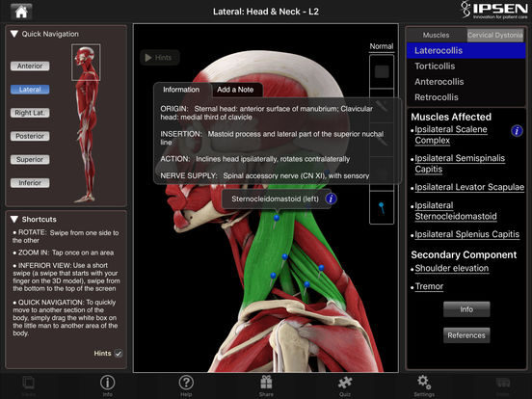The image size is (532, 399).
Task: Select the top dark square layer in strip
Action: click(382, 71)
